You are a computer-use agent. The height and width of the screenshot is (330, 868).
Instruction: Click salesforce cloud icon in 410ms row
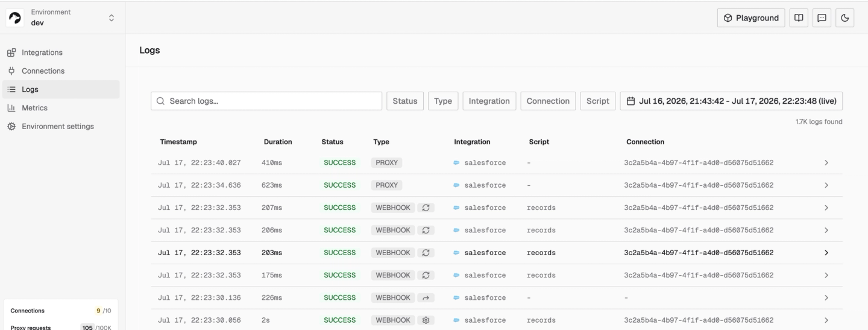point(457,163)
